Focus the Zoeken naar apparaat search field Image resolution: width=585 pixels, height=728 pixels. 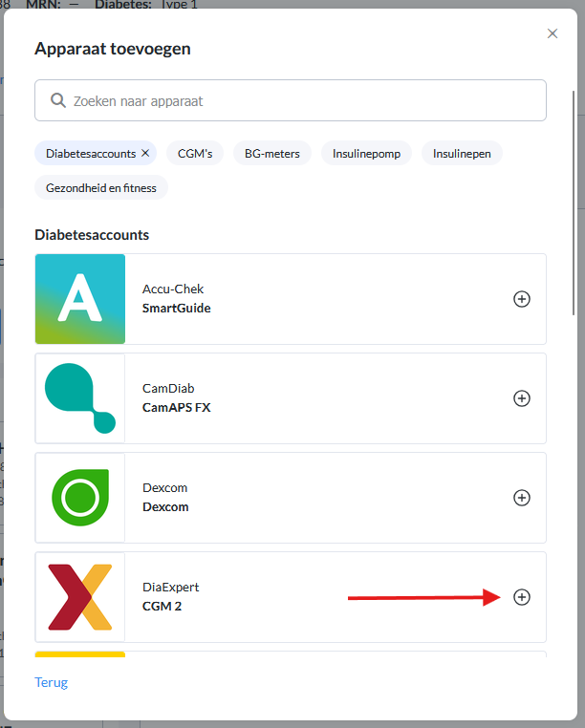pyautogui.click(x=291, y=100)
